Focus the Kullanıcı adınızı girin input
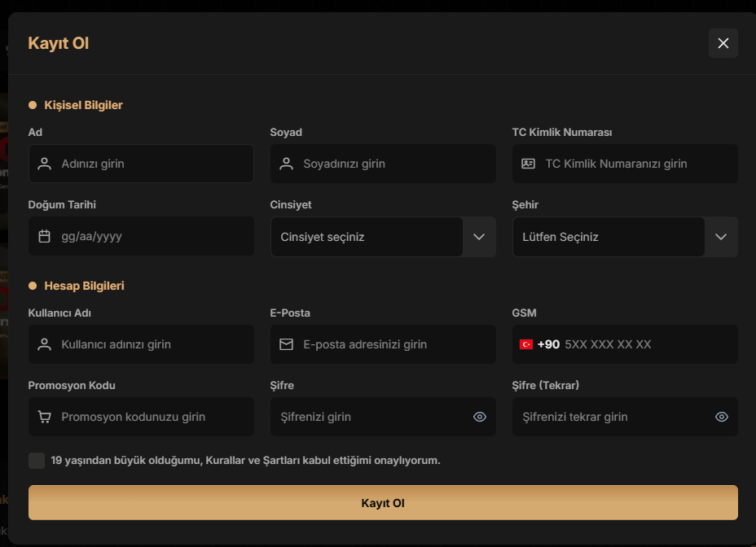The height and width of the screenshot is (547, 756). 141,344
